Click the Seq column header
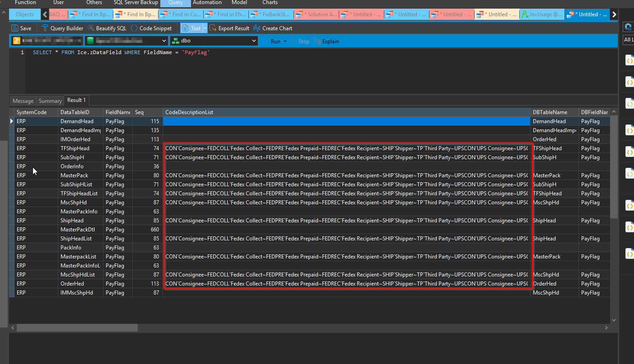Screen dimensions: 634x364 click(148, 112)
